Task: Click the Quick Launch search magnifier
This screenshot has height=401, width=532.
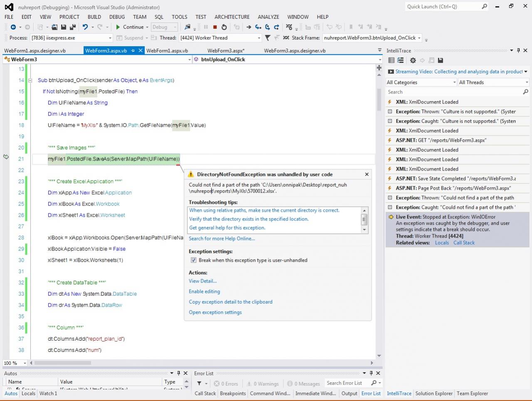Action: tap(484, 7)
